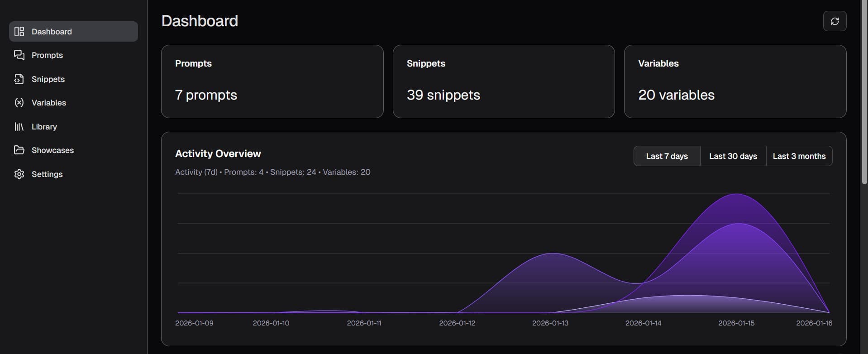Click the Library books icon
The width and height of the screenshot is (868, 354).
pos(19,127)
